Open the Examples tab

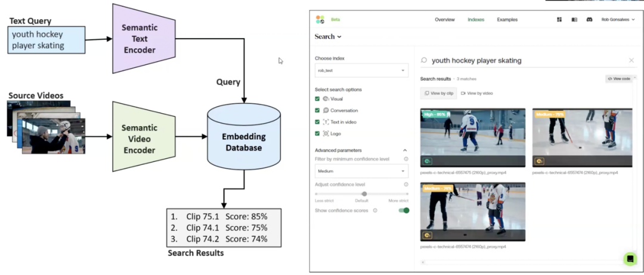(x=507, y=20)
